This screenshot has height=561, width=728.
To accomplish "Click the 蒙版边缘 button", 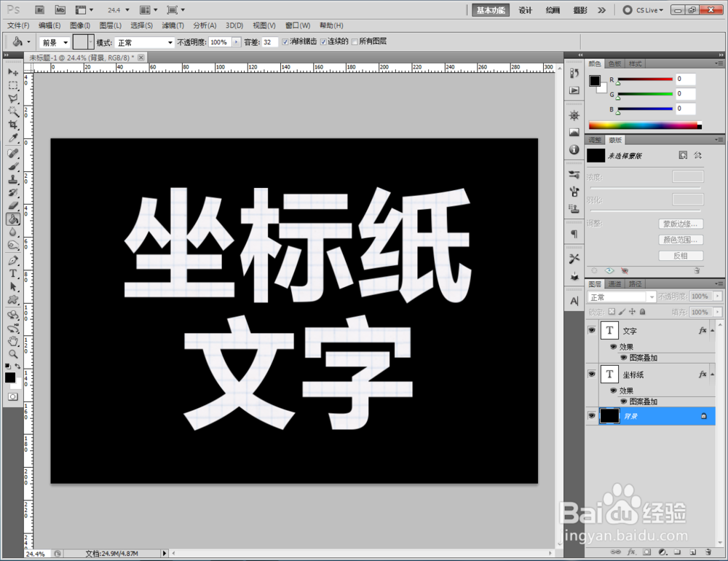I will [x=681, y=223].
